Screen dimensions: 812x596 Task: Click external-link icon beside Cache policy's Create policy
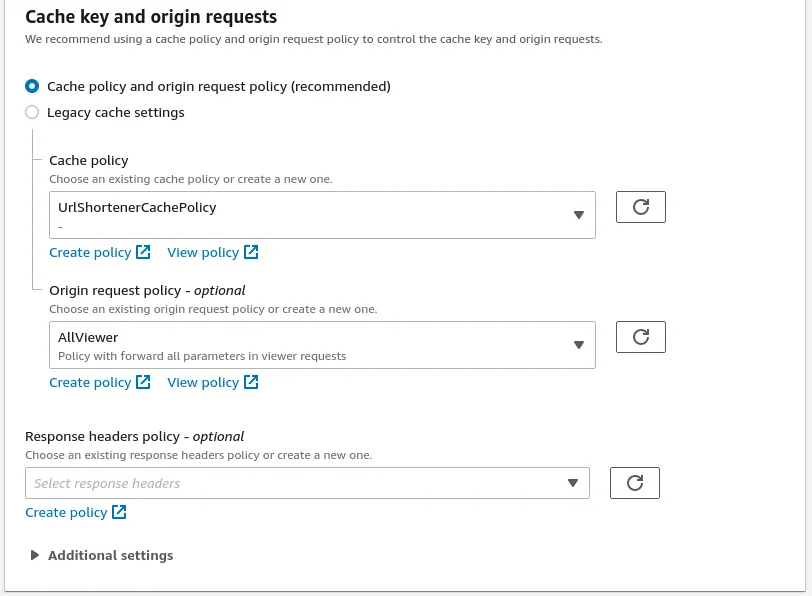143,252
